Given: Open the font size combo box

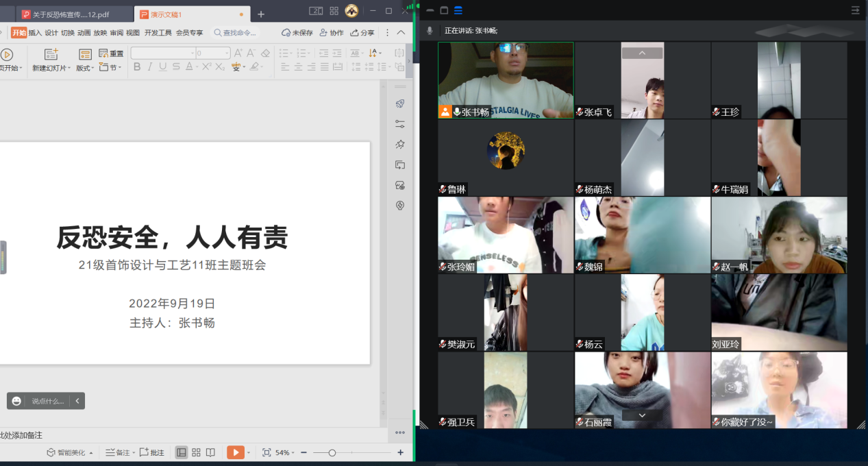Looking at the screenshot, I should pyautogui.click(x=213, y=53).
